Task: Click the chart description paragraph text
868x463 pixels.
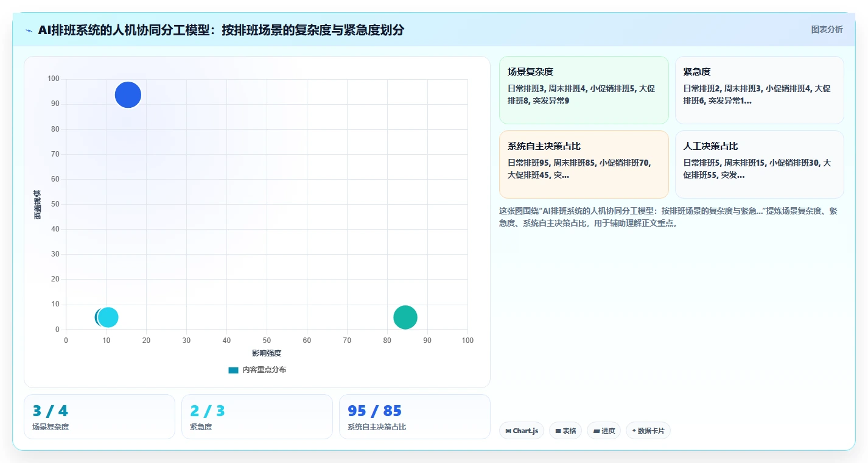Action: [668, 217]
